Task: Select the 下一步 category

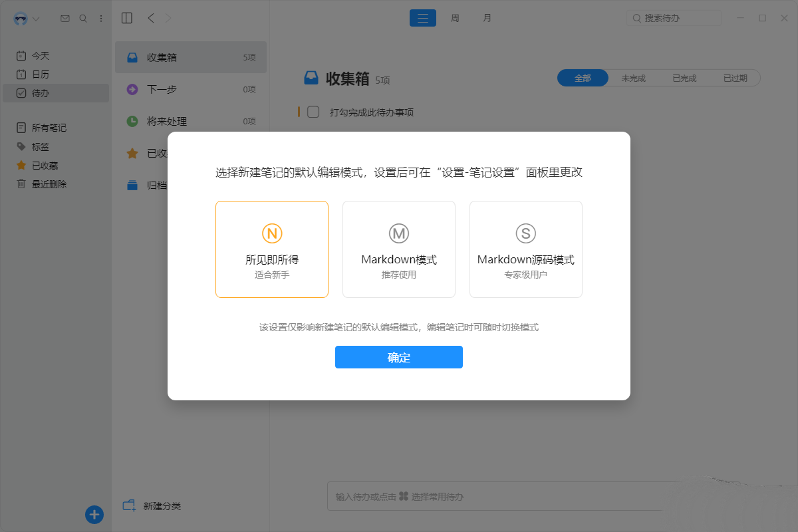Action: pos(191,89)
